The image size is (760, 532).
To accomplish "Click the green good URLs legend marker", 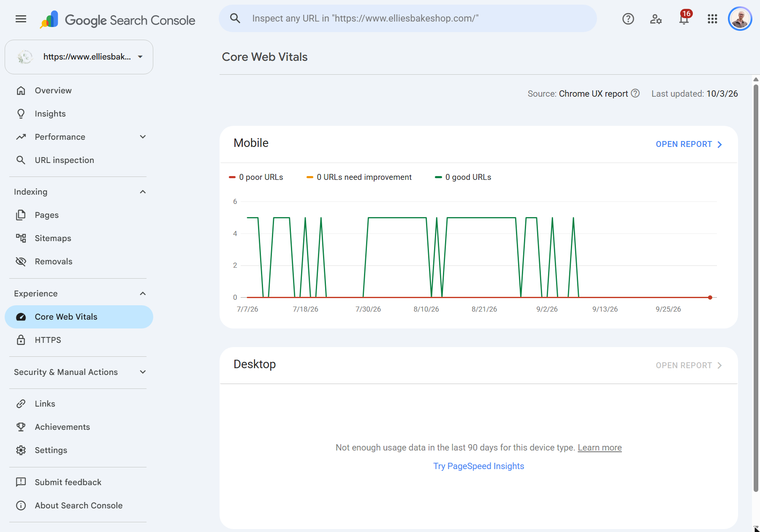I will click(438, 177).
